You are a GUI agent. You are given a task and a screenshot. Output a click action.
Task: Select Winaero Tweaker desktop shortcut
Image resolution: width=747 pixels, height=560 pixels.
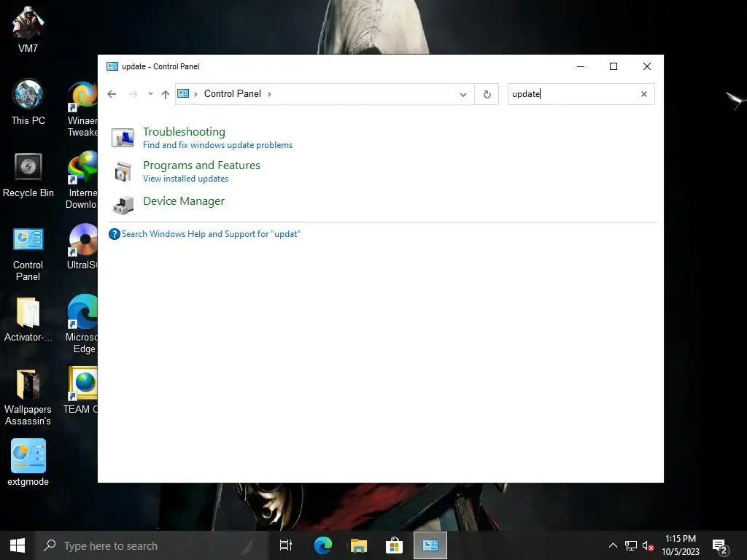tap(82, 109)
